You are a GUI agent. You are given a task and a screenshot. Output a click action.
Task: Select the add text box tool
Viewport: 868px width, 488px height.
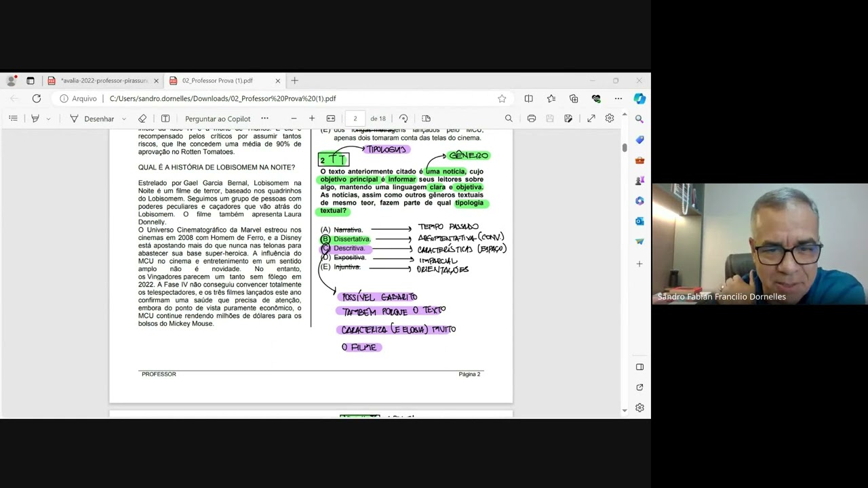pos(165,119)
